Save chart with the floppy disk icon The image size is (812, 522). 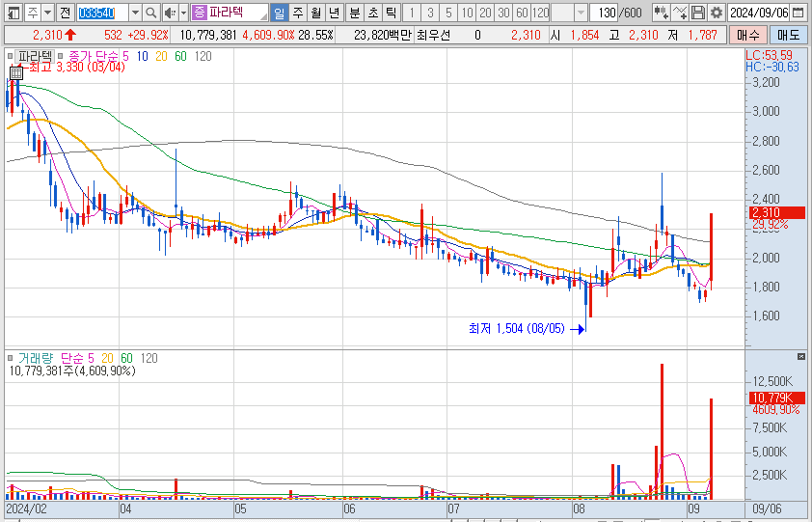(x=698, y=13)
